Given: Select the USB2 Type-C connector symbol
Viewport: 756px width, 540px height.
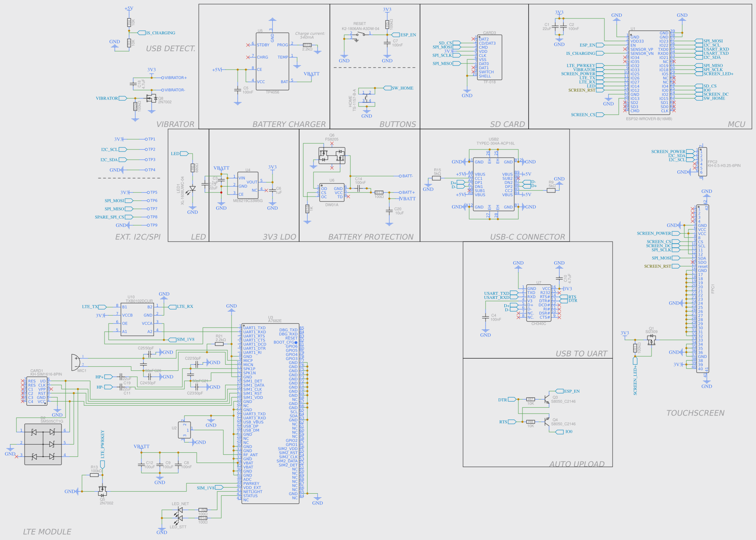Looking at the screenshot, I should pyautogui.click(x=493, y=184).
